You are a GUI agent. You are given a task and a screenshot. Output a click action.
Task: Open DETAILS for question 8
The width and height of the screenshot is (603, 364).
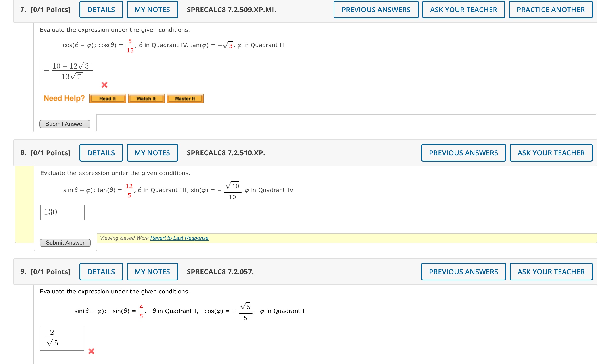101,153
